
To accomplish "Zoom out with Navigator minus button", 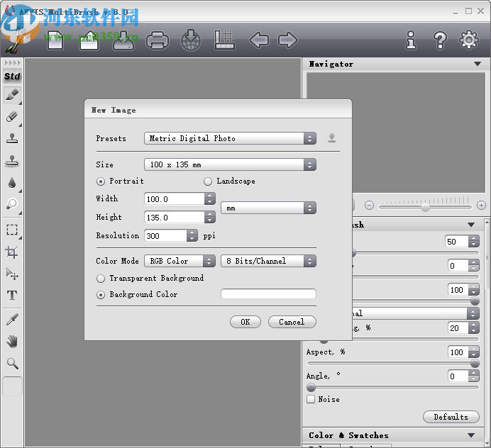I will [x=369, y=206].
